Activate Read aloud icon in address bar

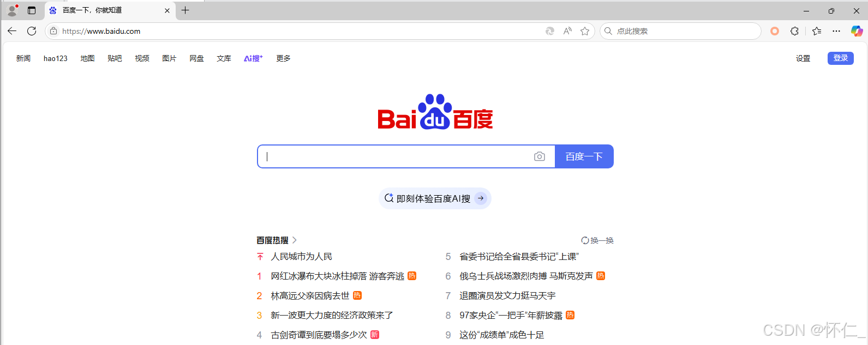[567, 31]
